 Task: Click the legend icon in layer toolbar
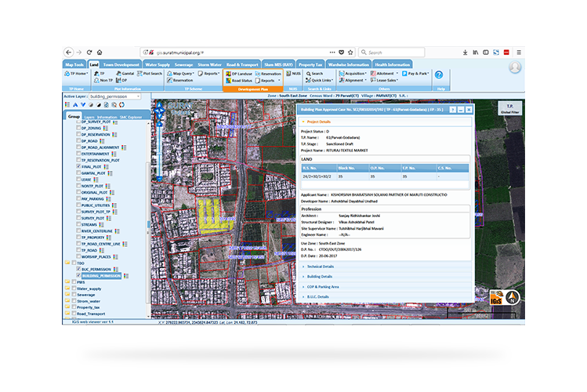tap(67, 105)
